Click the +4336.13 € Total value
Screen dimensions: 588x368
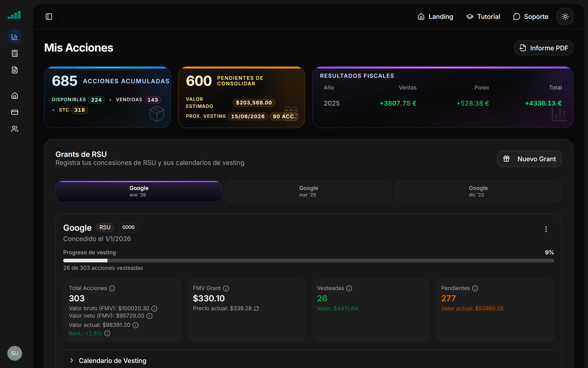(543, 103)
